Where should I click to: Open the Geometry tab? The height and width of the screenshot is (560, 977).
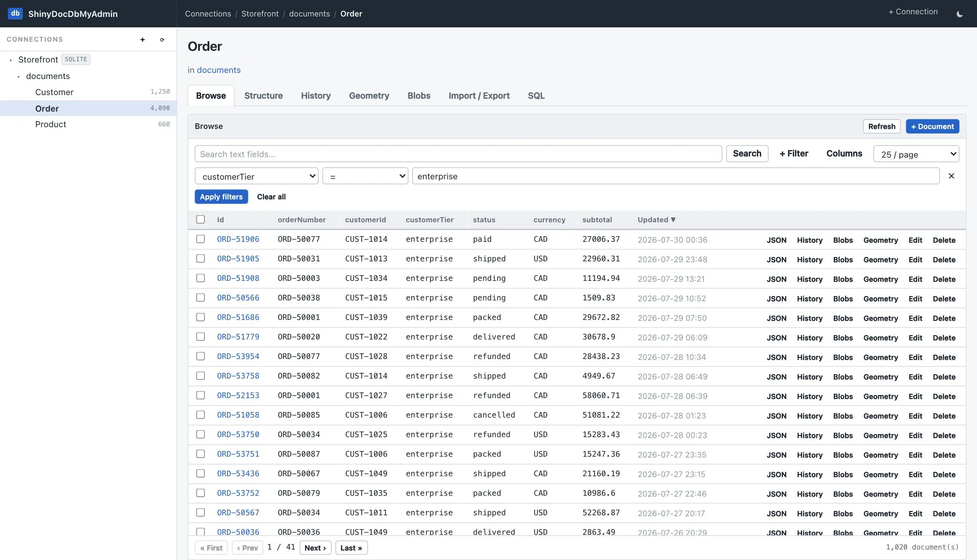[x=369, y=96]
